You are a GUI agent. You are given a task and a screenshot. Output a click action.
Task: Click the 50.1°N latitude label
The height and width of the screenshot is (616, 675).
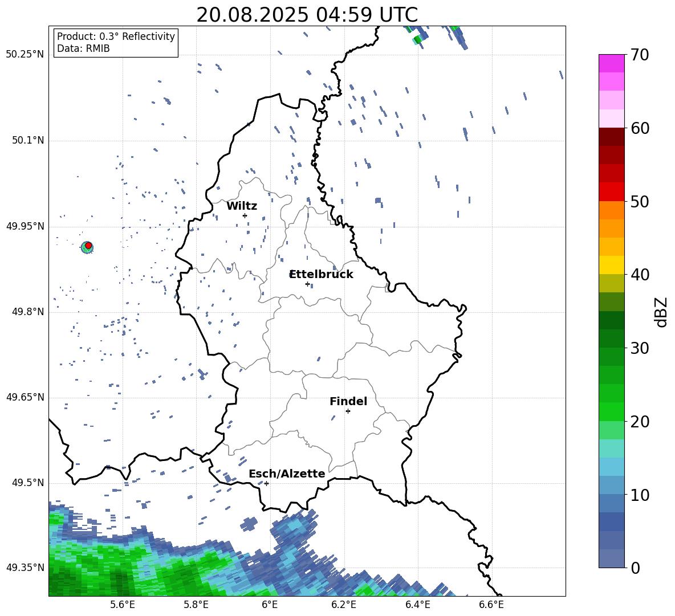[28, 141]
